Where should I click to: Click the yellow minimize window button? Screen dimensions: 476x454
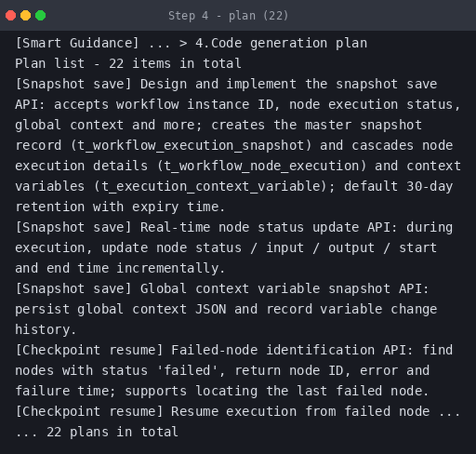coord(26,15)
